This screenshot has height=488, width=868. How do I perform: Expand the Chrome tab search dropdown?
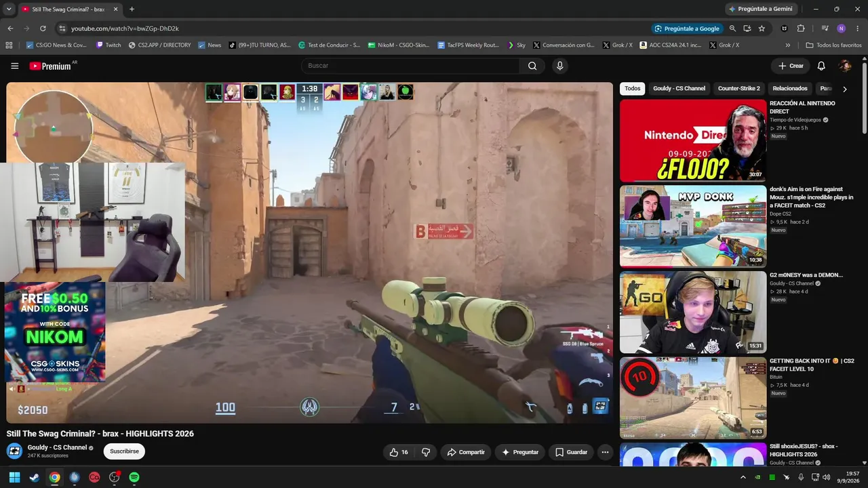[9, 9]
